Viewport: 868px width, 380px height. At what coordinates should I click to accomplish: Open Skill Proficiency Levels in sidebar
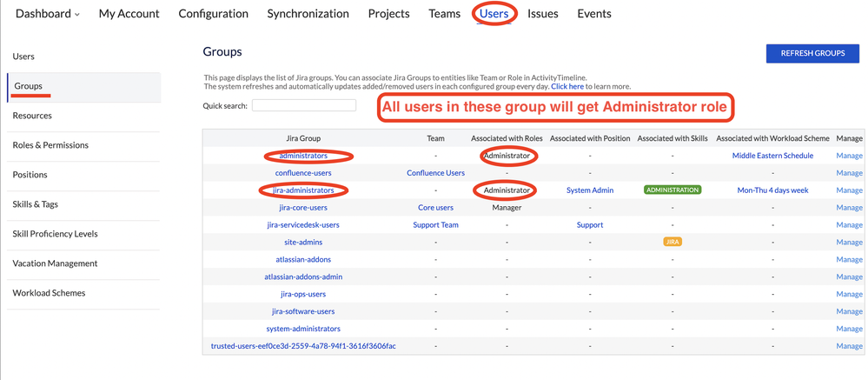pyautogui.click(x=55, y=234)
